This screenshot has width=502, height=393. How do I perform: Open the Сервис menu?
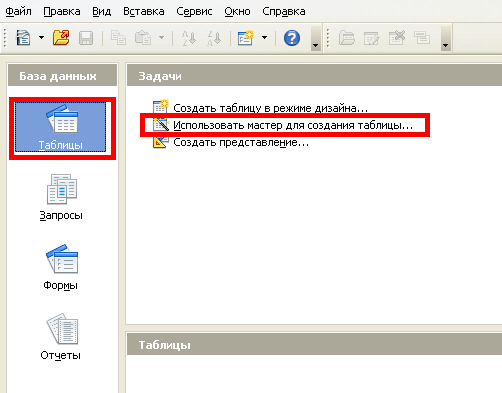[x=194, y=11]
